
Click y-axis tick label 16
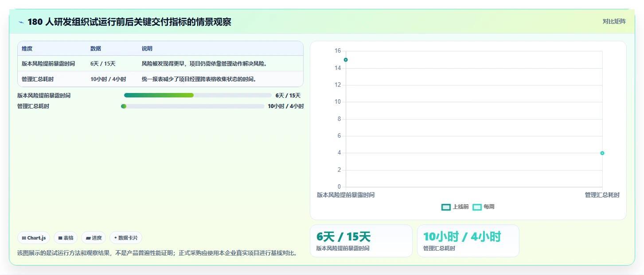pyautogui.click(x=338, y=51)
